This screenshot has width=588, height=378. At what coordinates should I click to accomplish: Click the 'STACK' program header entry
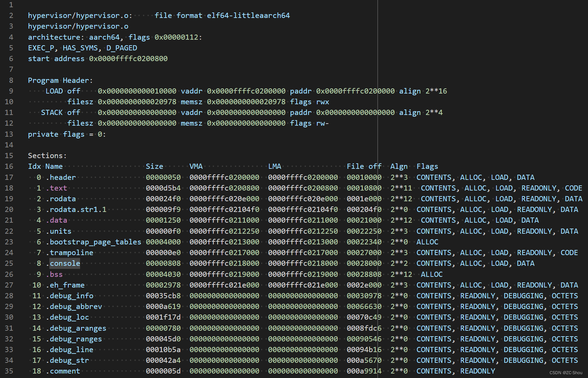point(52,112)
